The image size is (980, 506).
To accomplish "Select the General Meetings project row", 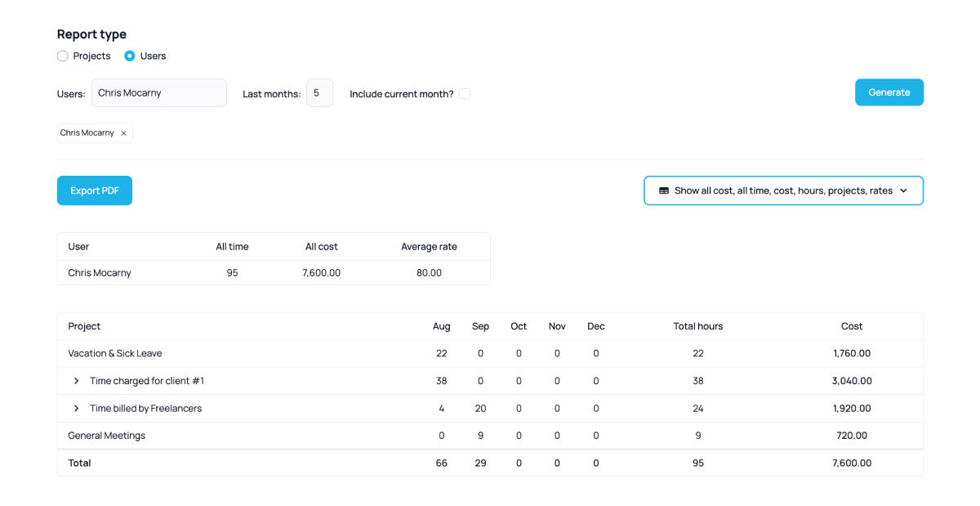I will pos(107,436).
